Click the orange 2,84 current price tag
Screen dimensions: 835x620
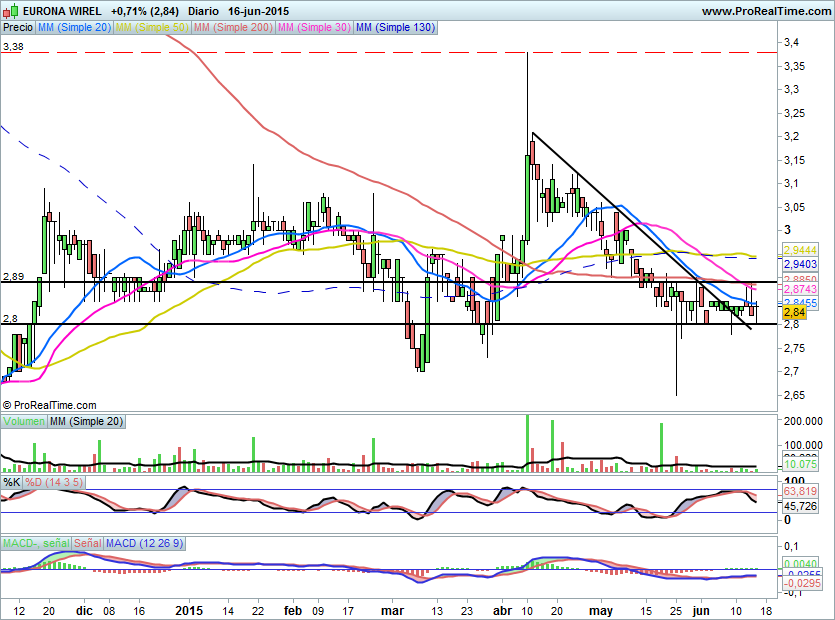point(795,313)
